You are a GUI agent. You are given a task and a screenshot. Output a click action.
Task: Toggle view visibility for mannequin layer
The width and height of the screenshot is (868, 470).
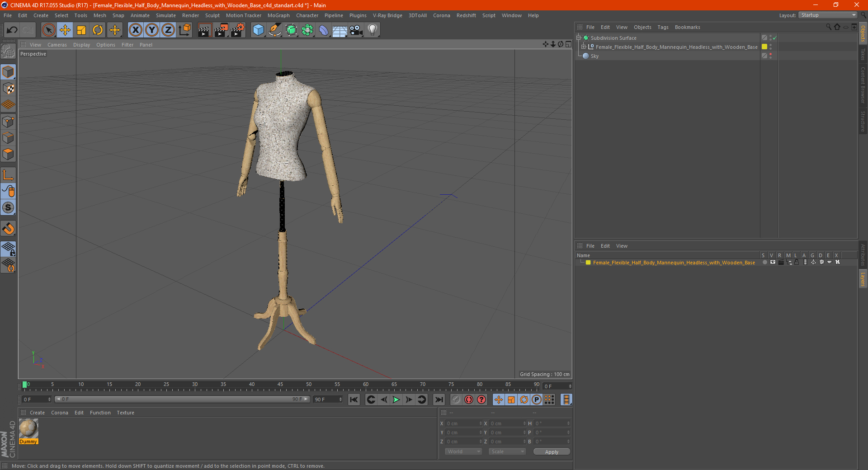(x=773, y=262)
